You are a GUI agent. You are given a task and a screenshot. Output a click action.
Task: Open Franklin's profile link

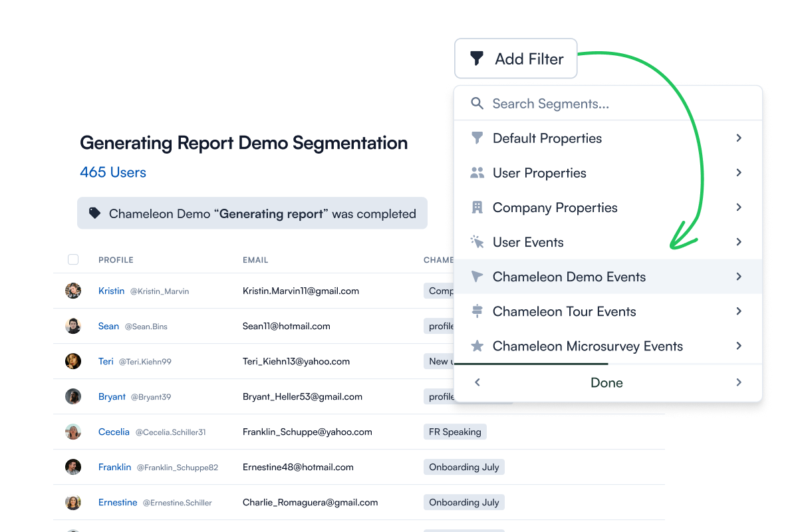point(114,467)
